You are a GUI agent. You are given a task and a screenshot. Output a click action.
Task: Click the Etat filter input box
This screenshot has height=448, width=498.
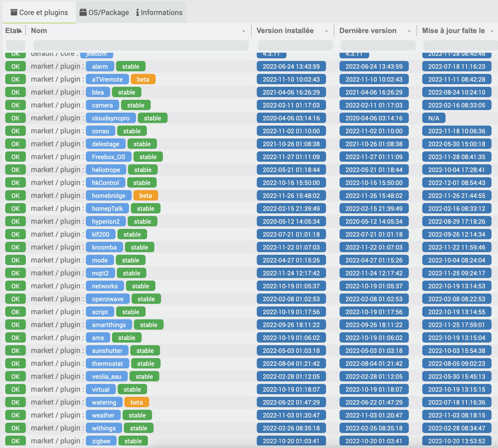[x=15, y=45]
